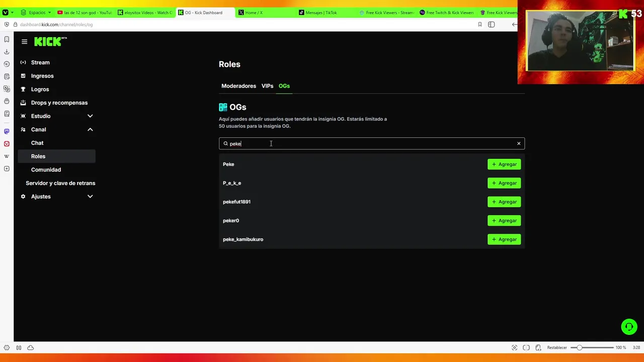Select the OGs tab
This screenshot has height=362, width=644.
[284, 86]
